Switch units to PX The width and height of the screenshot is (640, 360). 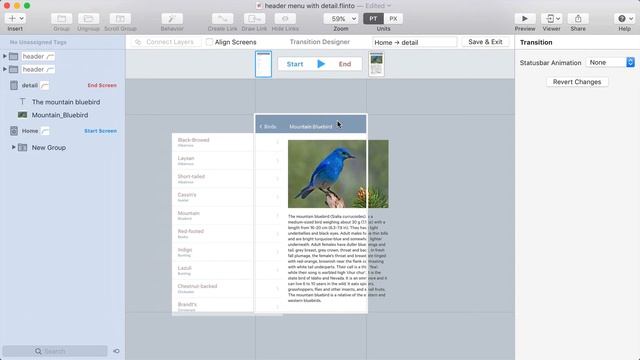coord(393,19)
